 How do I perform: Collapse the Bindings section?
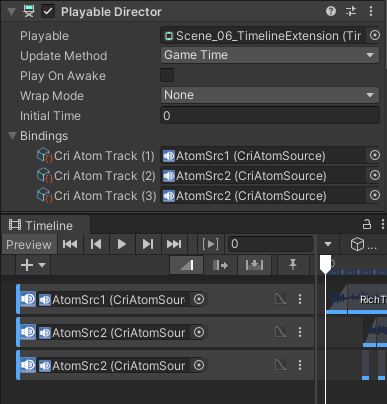[x=13, y=136]
